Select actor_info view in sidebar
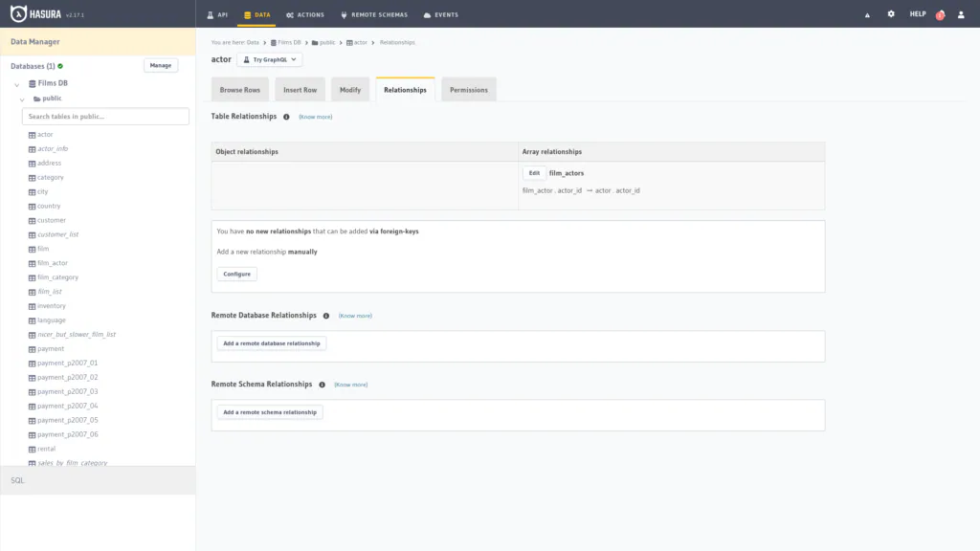 tap(53, 148)
